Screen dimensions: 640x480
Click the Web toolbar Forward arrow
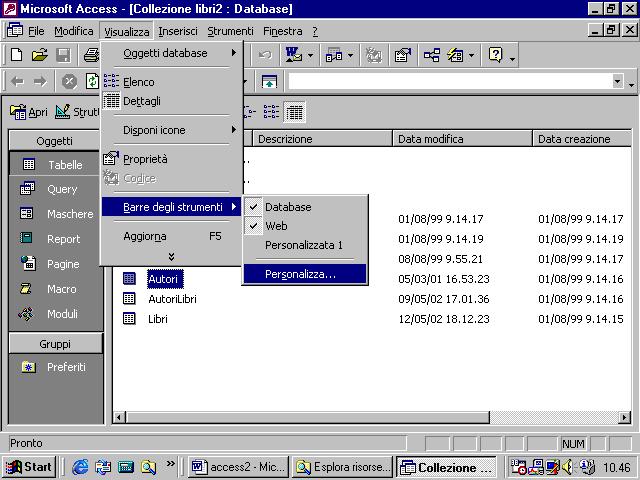click(x=40, y=82)
